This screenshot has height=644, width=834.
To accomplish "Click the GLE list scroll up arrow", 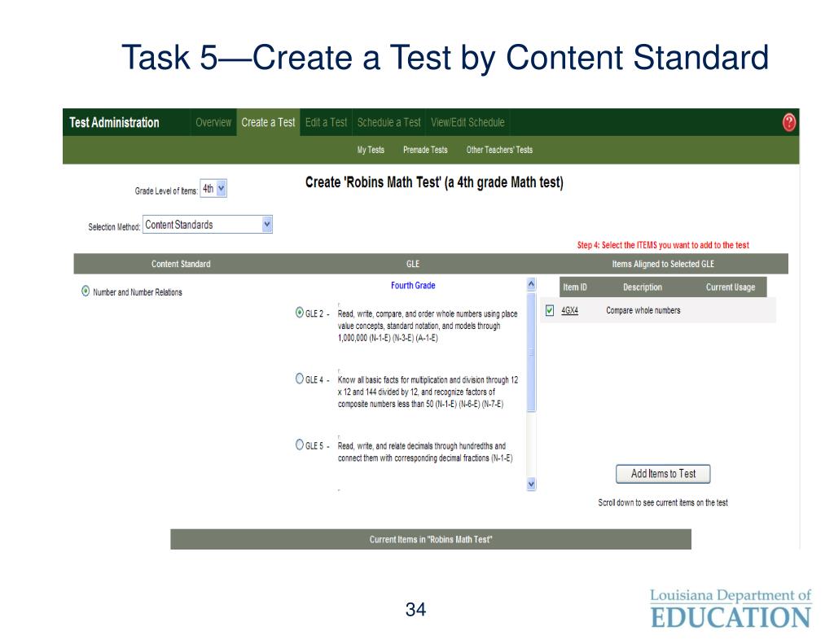I will point(531,284).
